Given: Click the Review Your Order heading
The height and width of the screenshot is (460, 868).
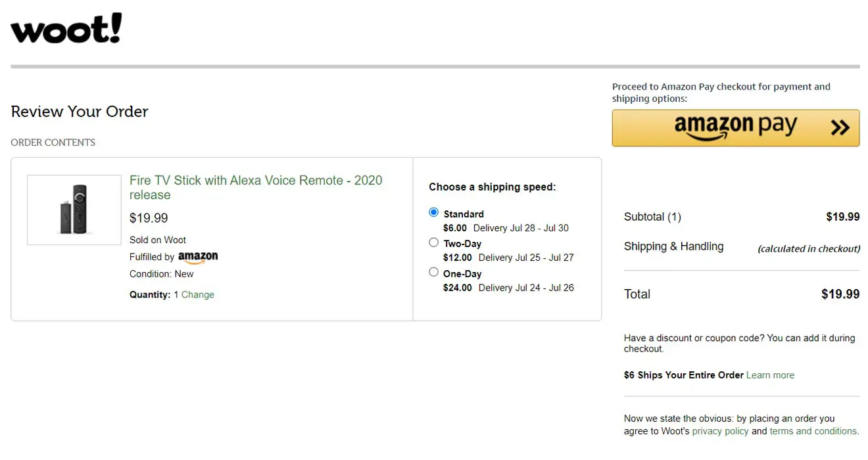Looking at the screenshot, I should click(x=80, y=112).
